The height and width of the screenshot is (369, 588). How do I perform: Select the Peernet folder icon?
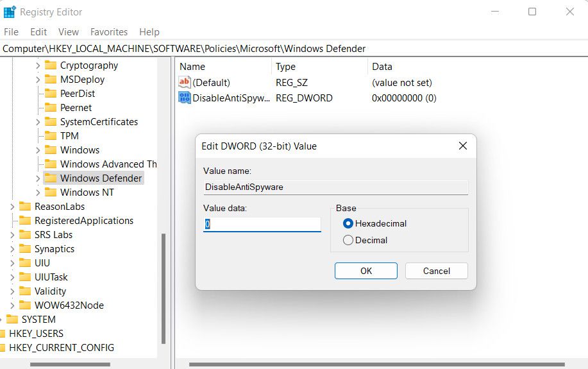50,108
